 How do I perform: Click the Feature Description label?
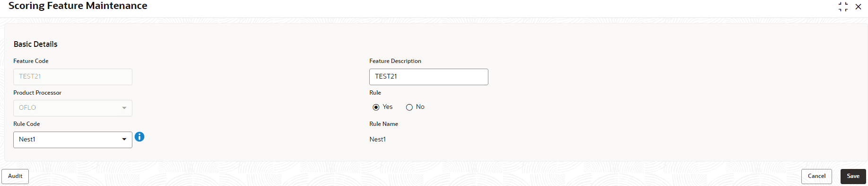click(x=395, y=61)
